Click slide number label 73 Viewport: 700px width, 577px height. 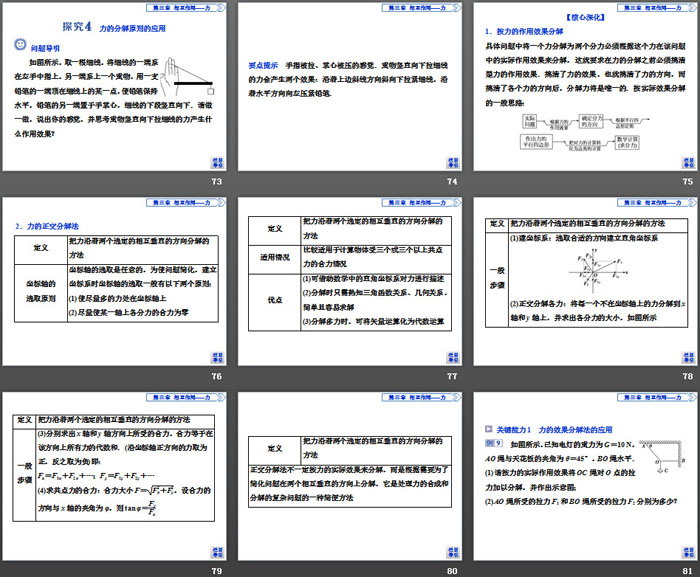pos(217,181)
